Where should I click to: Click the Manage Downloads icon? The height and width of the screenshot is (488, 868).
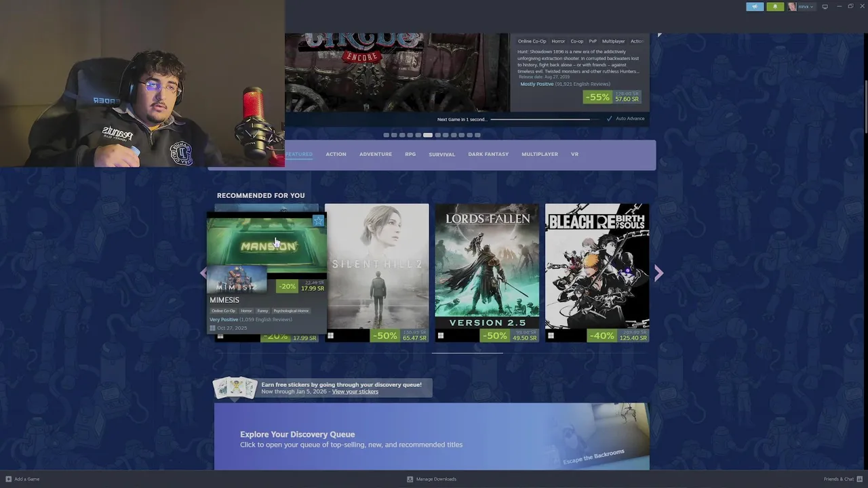click(x=410, y=479)
